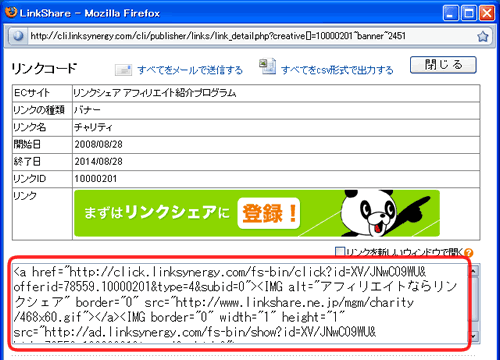Open the orange help question mark icon
500x360 pixels.
[x=469, y=253]
